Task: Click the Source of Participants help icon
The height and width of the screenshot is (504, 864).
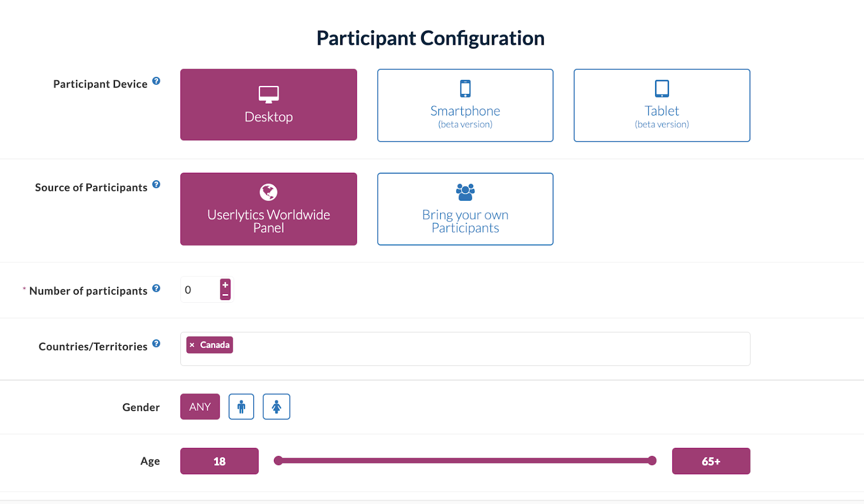Action: (156, 185)
